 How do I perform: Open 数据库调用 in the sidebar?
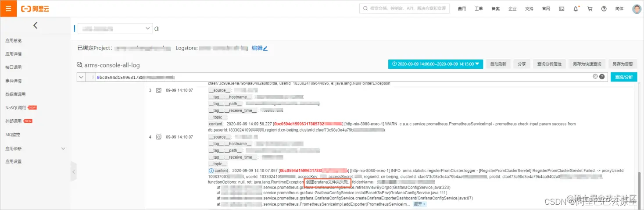[15, 94]
